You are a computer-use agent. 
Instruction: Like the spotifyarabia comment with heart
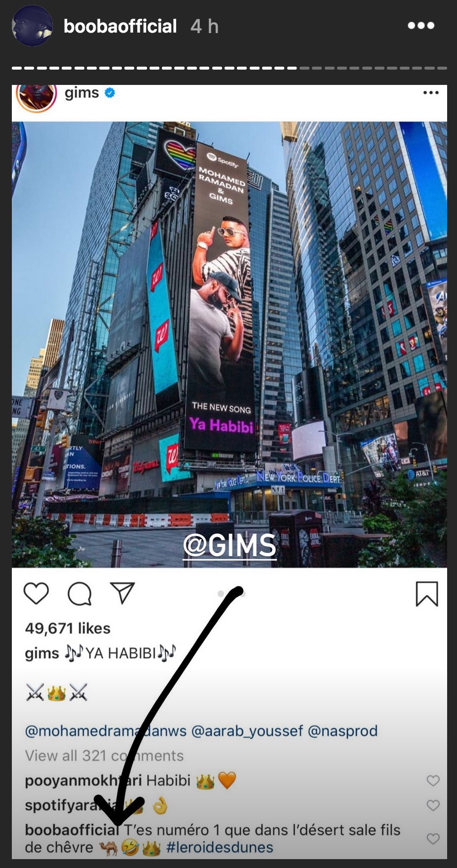pyautogui.click(x=433, y=805)
